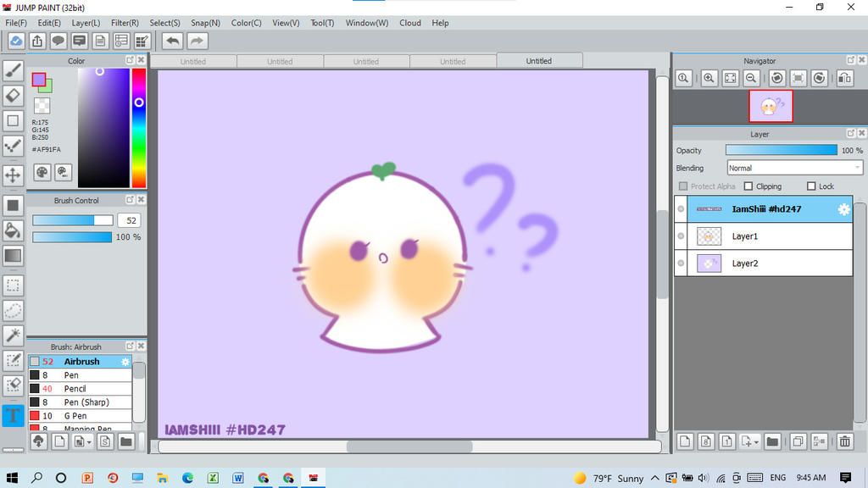Viewport: 868px width, 488px height.
Task: Select the Brush tool in the left toolbar
Action: [13, 70]
